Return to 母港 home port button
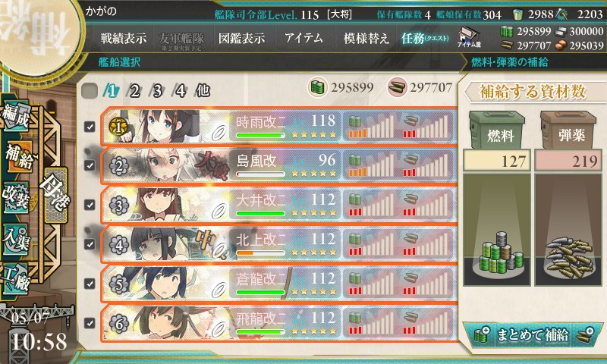Image resolution: width=607 pixels, height=364 pixels. point(55,196)
